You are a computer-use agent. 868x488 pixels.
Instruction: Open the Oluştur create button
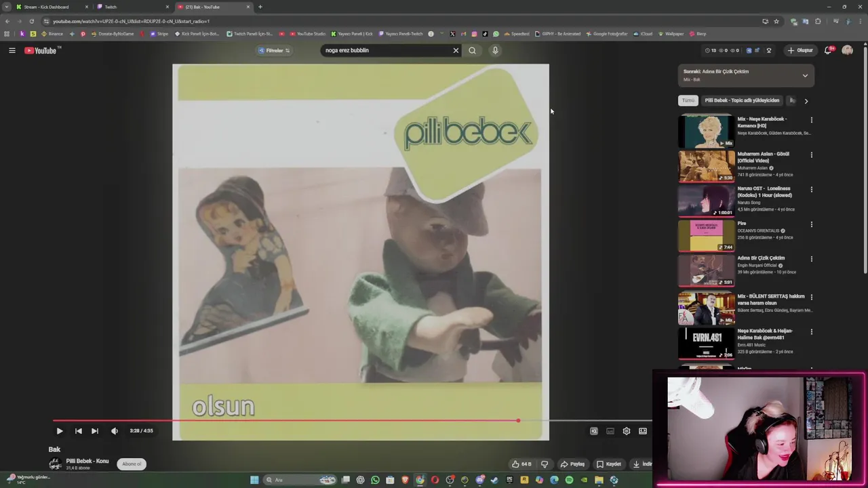click(x=800, y=50)
